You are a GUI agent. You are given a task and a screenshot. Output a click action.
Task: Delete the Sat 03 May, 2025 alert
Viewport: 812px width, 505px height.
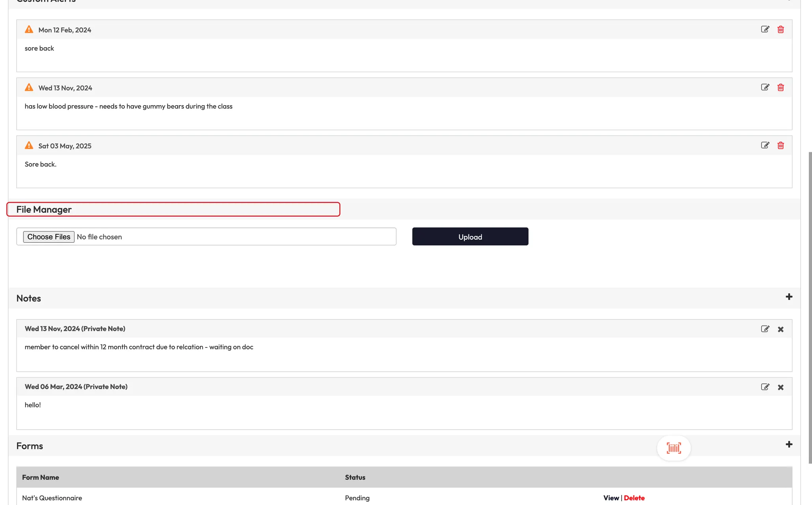pos(780,145)
